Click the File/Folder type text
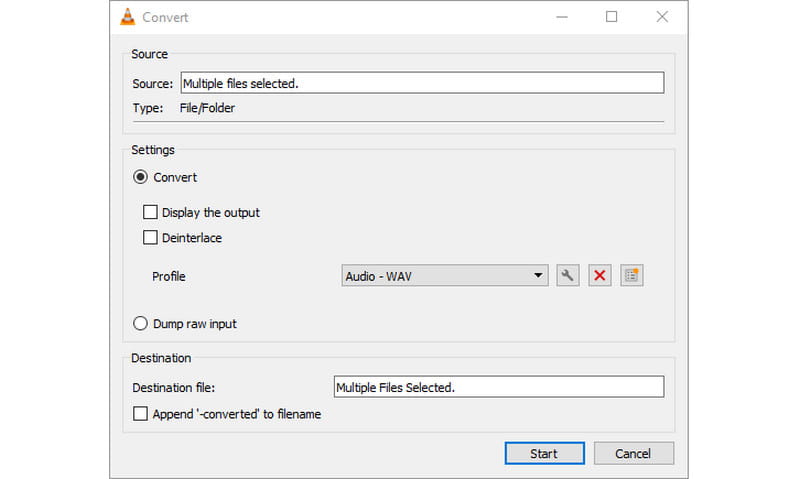 pos(207,108)
